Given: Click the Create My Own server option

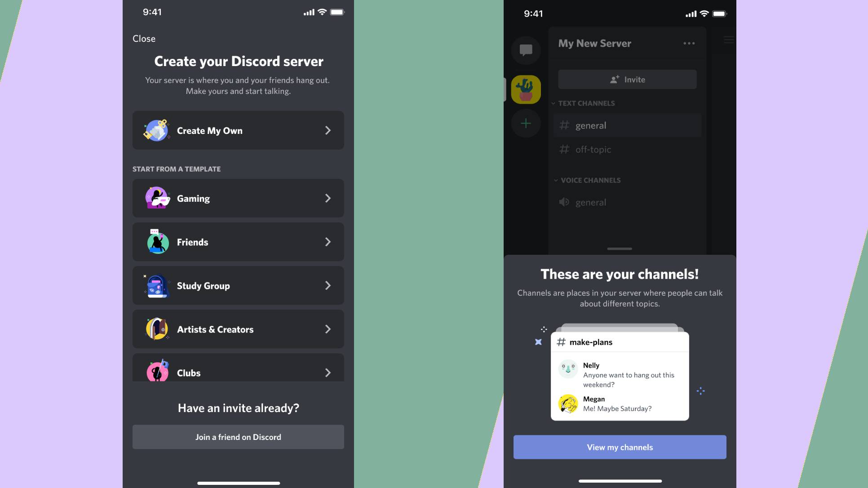Looking at the screenshot, I should [238, 130].
